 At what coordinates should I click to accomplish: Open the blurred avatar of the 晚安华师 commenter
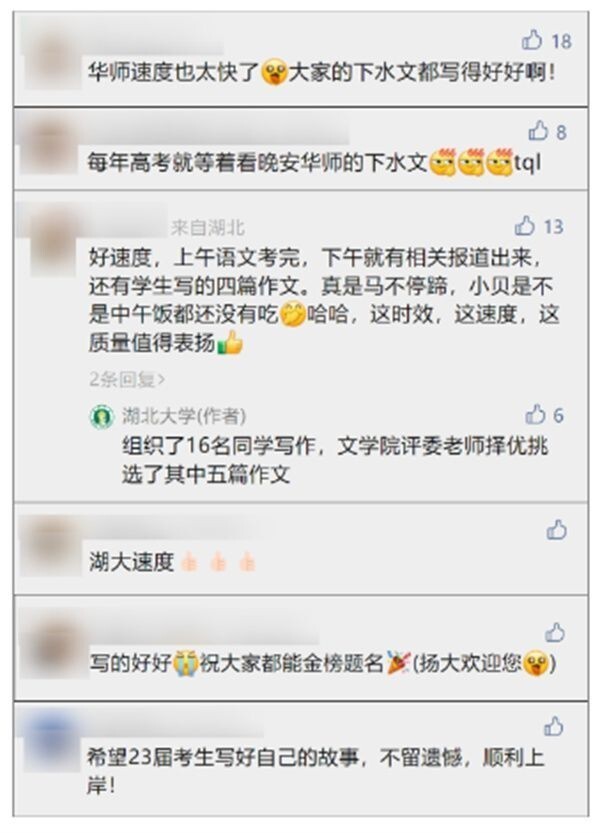pyautogui.click(x=48, y=144)
